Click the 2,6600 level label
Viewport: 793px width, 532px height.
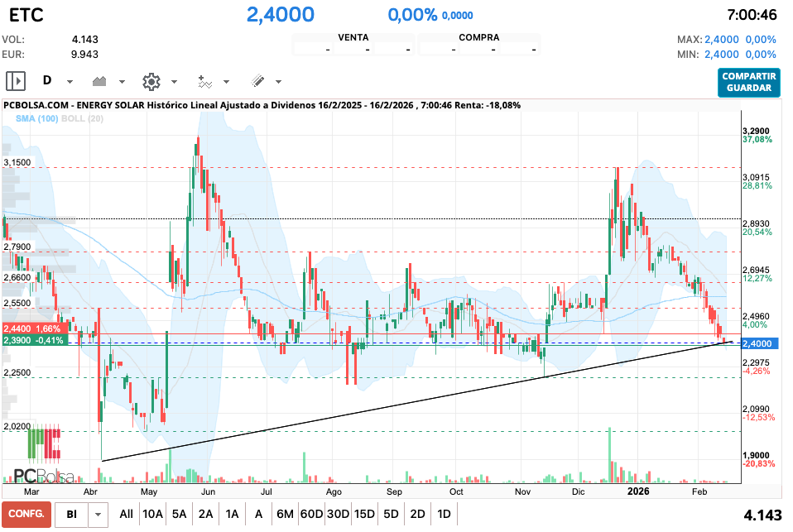click(x=17, y=277)
